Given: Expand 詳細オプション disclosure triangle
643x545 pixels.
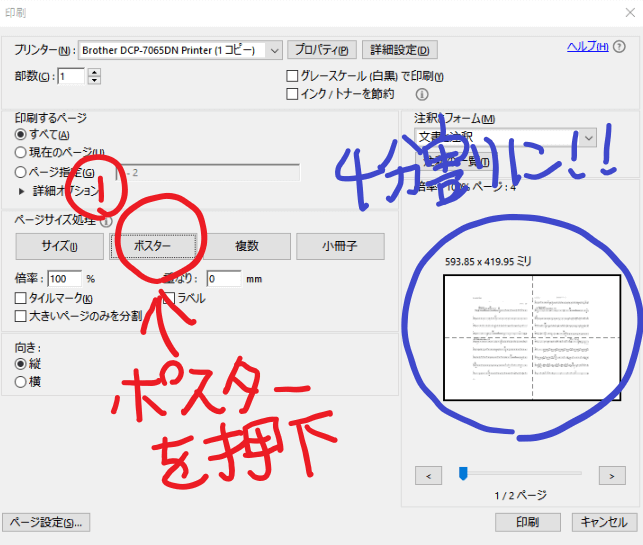Looking at the screenshot, I should tap(22, 191).
